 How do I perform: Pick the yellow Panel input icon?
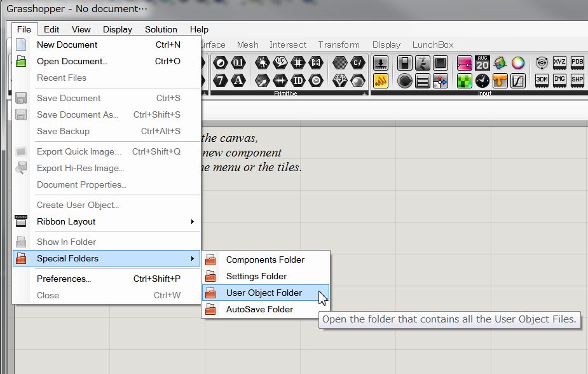[x=381, y=81]
